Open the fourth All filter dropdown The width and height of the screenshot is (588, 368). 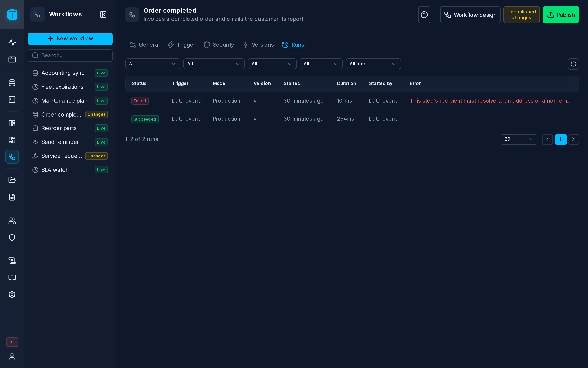click(x=321, y=64)
